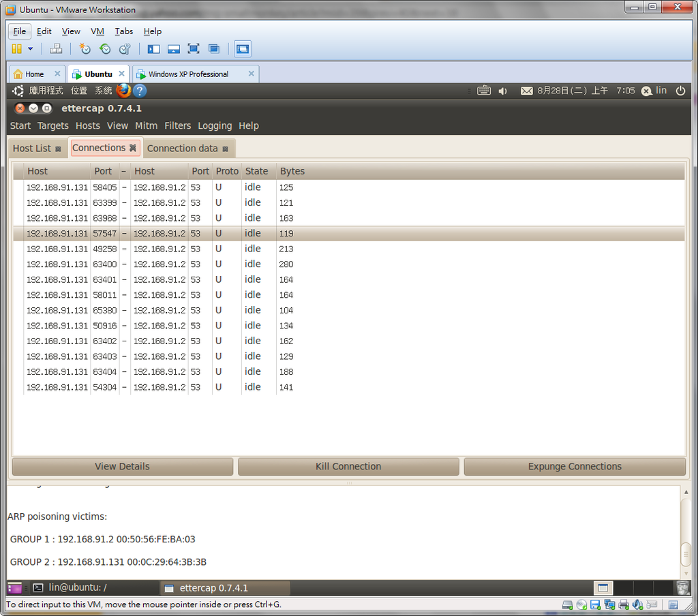Viewport: 698px width, 616px height.
Task: Open the mail envelope indicator
Action: click(x=527, y=91)
